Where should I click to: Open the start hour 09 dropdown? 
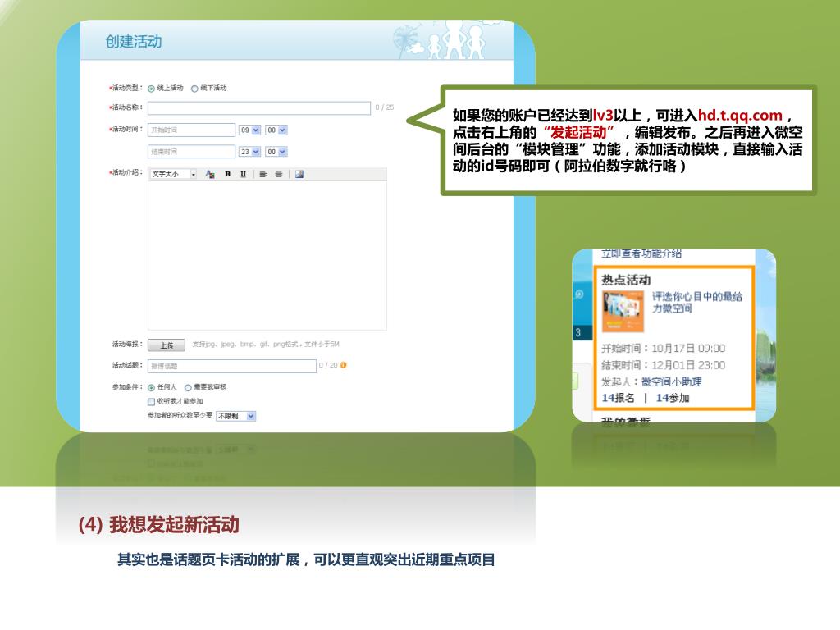249,130
